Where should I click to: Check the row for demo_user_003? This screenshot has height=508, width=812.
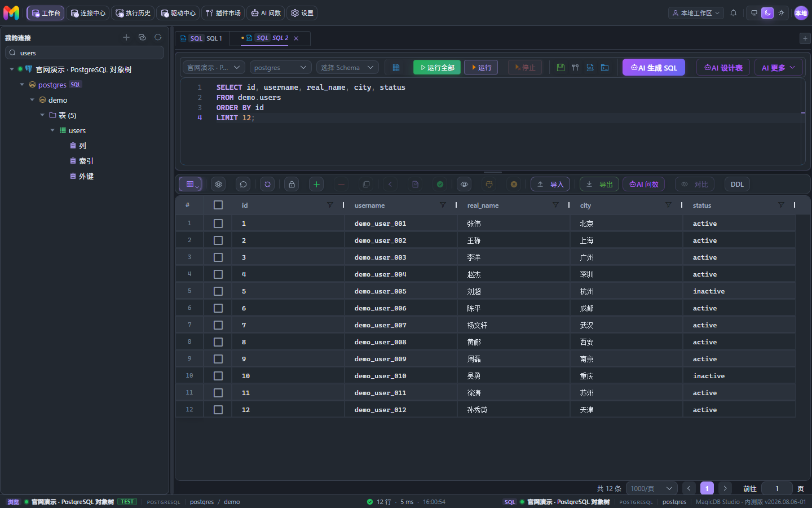coord(218,257)
